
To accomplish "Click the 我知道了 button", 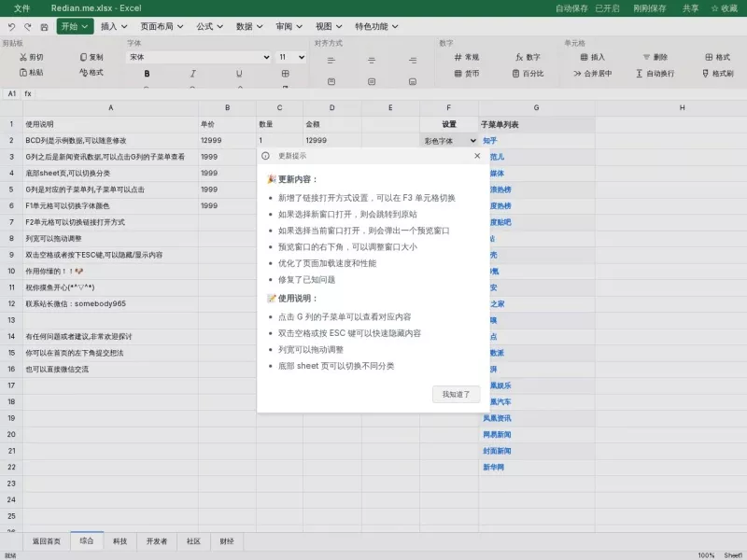I will click(456, 394).
